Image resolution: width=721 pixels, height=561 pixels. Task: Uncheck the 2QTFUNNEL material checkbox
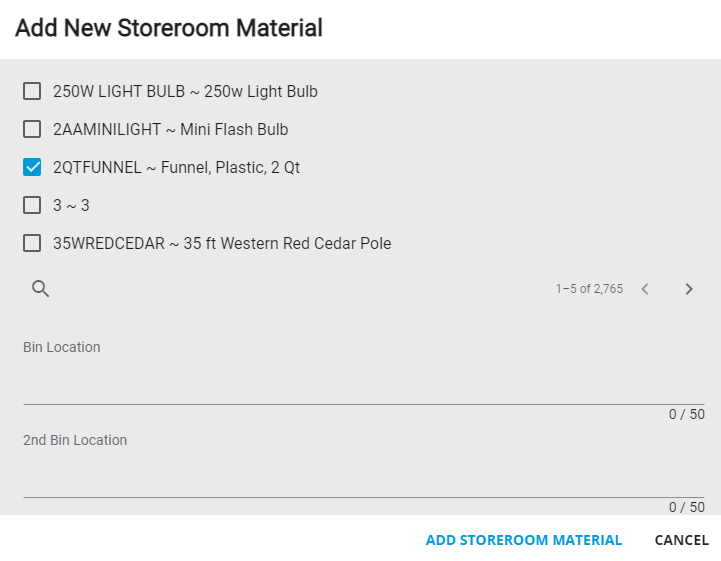(x=32, y=167)
